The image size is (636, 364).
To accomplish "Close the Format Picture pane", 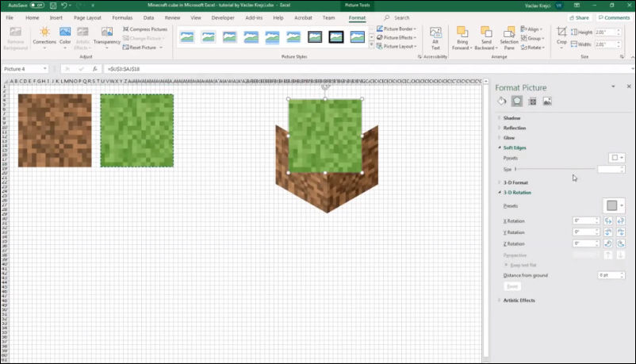I will point(629,86).
